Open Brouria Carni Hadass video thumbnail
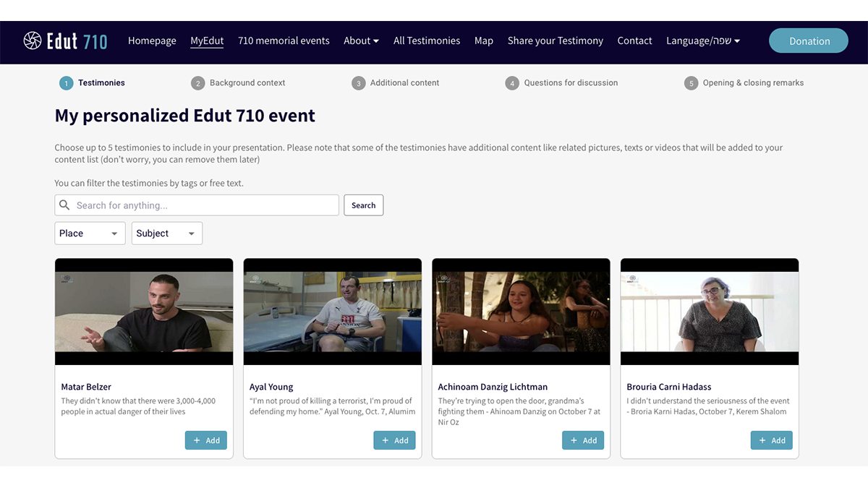868x488 pixels. (710, 312)
